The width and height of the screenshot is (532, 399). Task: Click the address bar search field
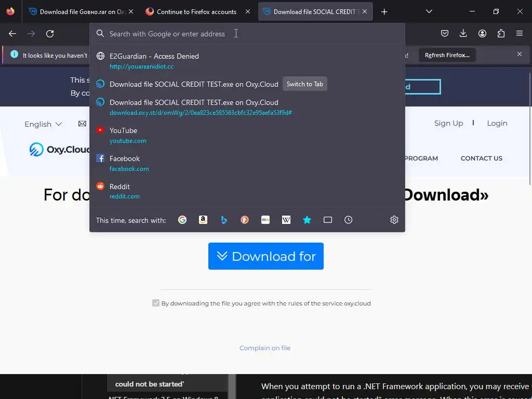pyautogui.click(x=247, y=34)
